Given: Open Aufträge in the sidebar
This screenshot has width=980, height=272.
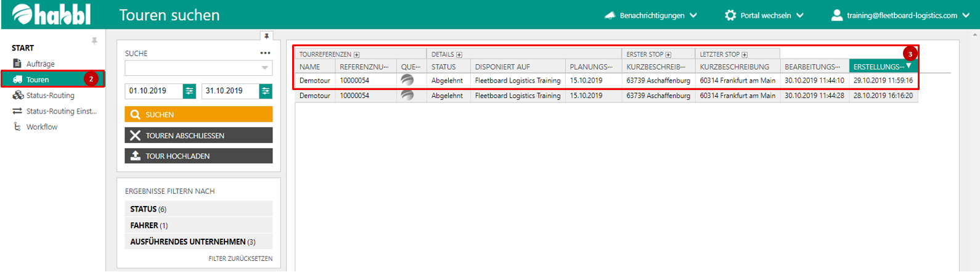Looking at the screenshot, I should 40,64.
